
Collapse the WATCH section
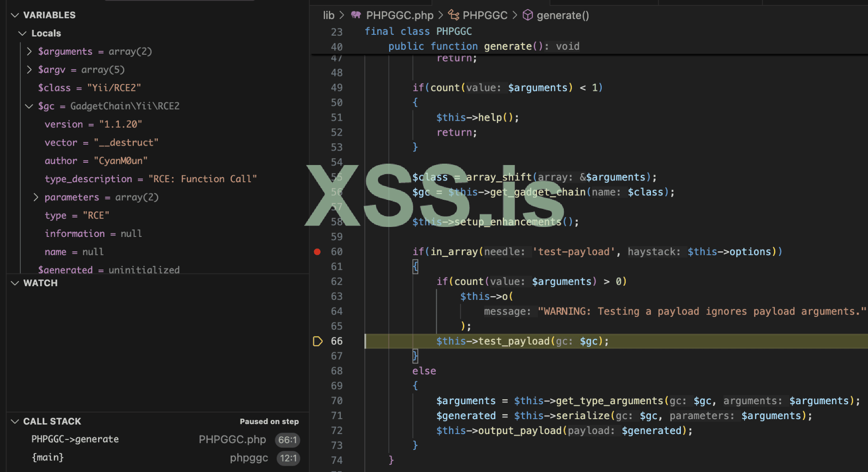[15, 283]
